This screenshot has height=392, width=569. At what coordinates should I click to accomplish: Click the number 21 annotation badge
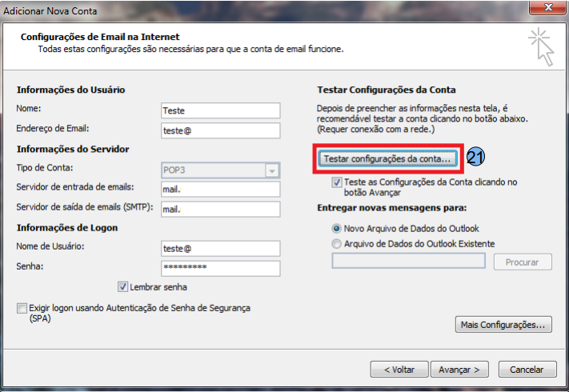[x=477, y=158]
